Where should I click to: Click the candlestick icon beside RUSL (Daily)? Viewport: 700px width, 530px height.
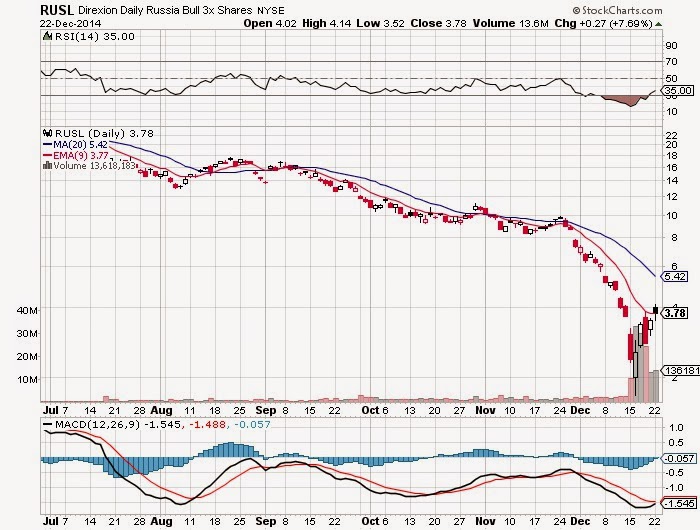[x=47, y=134]
